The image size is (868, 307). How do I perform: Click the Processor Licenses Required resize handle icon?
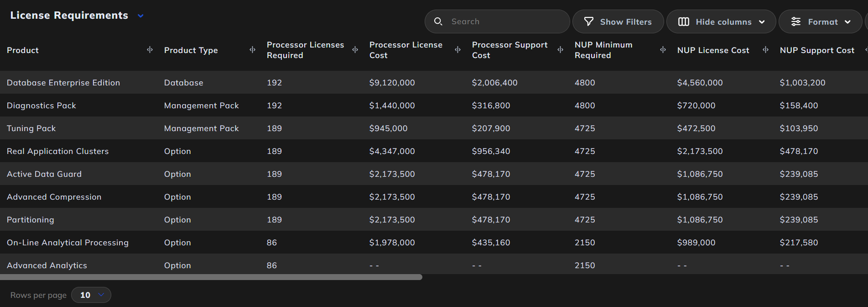coord(355,50)
